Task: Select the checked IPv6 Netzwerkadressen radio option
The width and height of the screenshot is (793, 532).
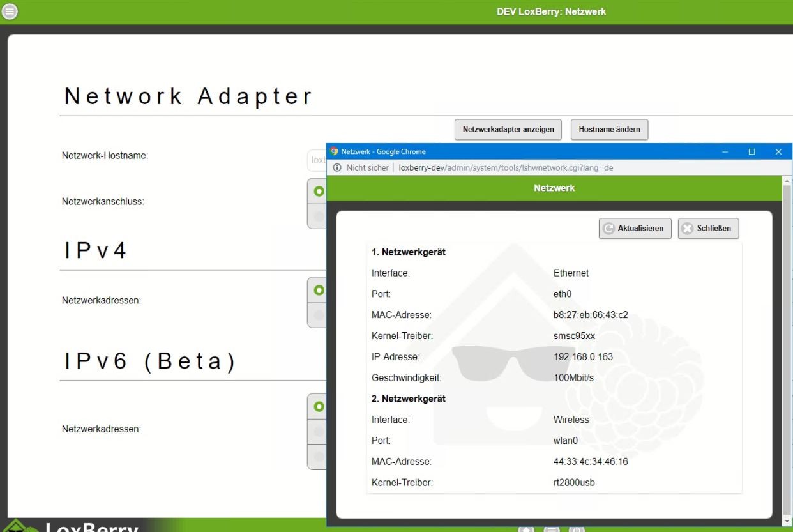Action: (319, 406)
